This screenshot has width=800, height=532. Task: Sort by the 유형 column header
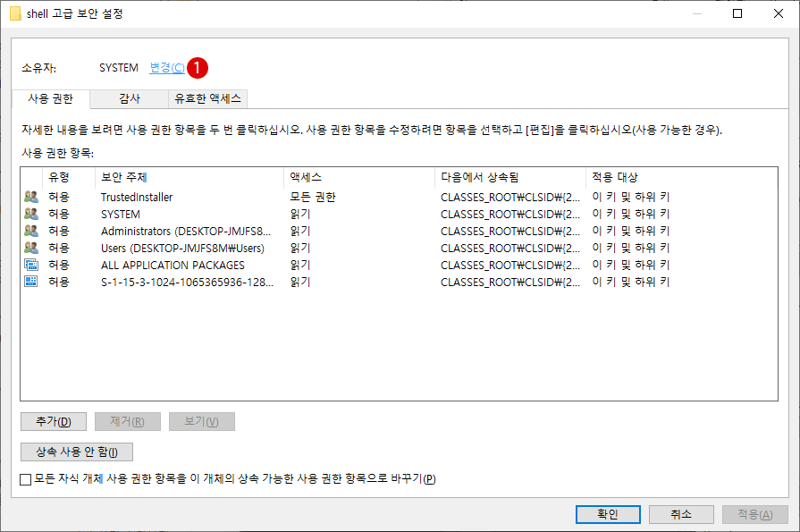coord(69,177)
